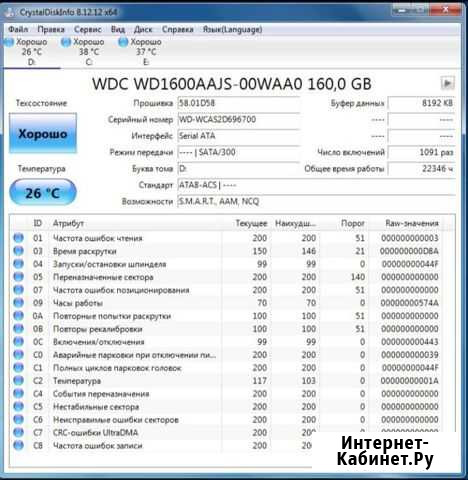468x480 pixels.
Task: Select row CRC-ошибки UltraDMA
Action: (x=227, y=433)
